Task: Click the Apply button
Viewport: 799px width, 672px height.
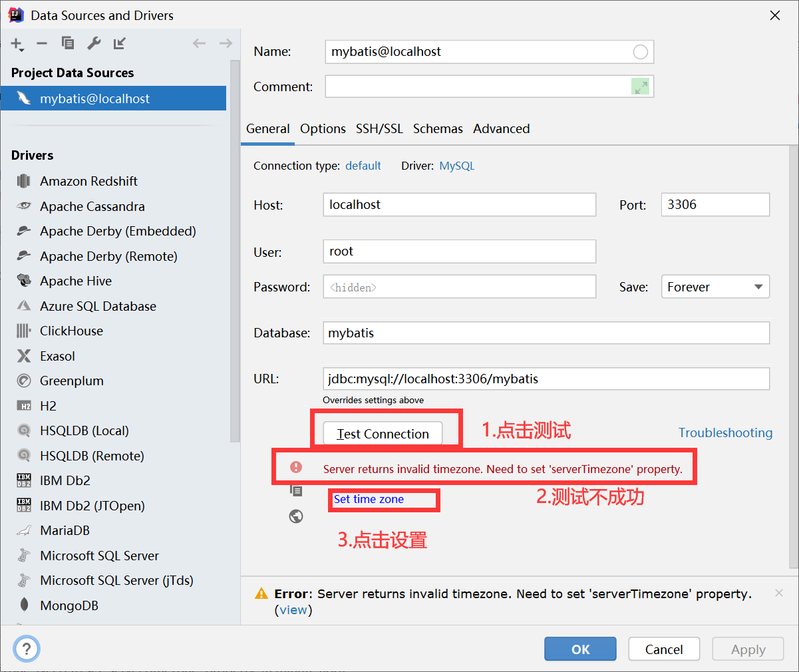Action: 748,649
